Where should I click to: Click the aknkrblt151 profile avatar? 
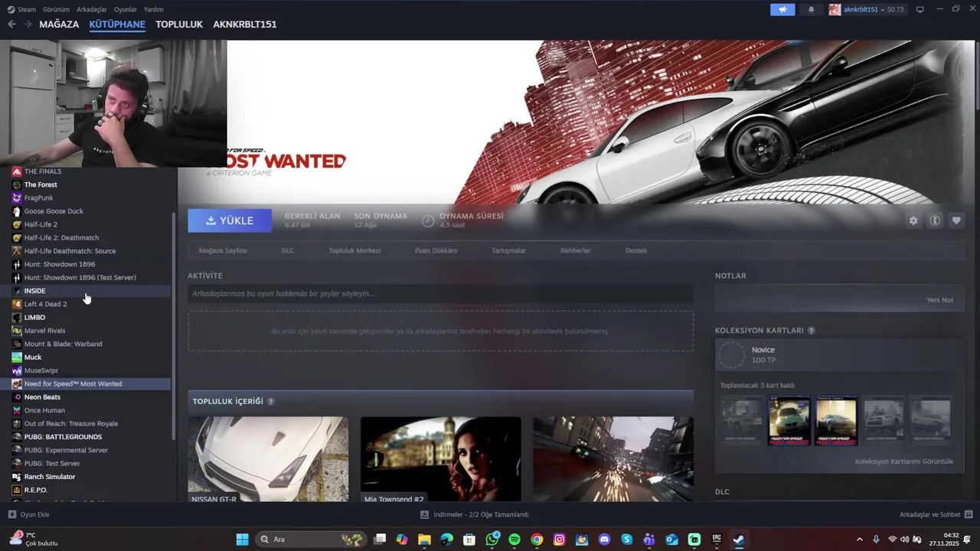pos(835,9)
